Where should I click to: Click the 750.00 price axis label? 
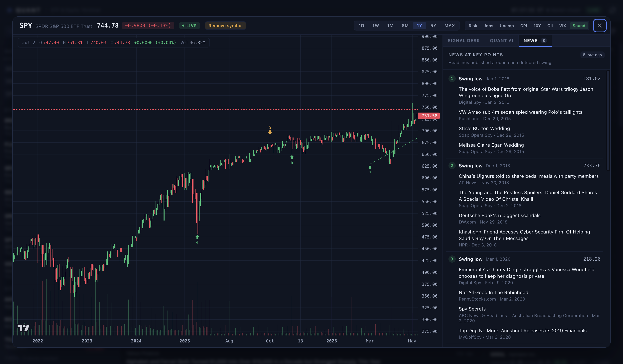pyautogui.click(x=430, y=107)
